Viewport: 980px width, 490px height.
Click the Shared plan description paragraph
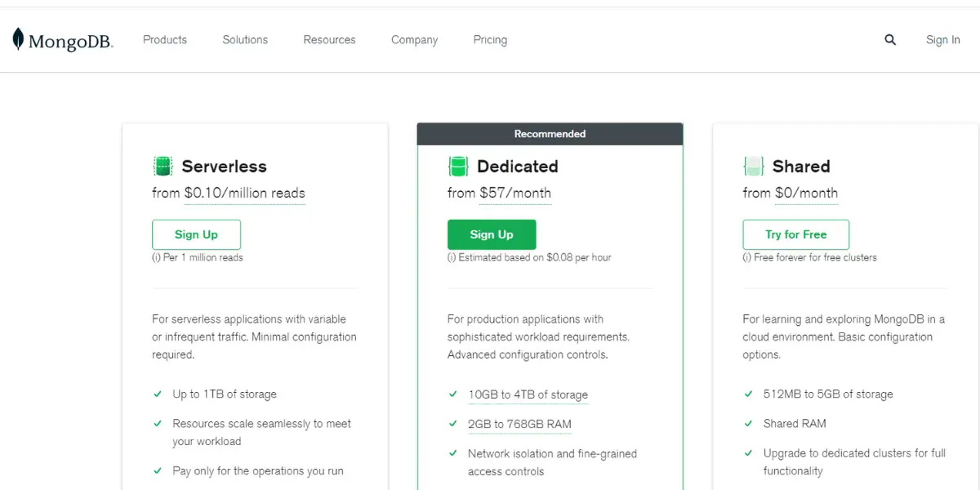tap(844, 337)
